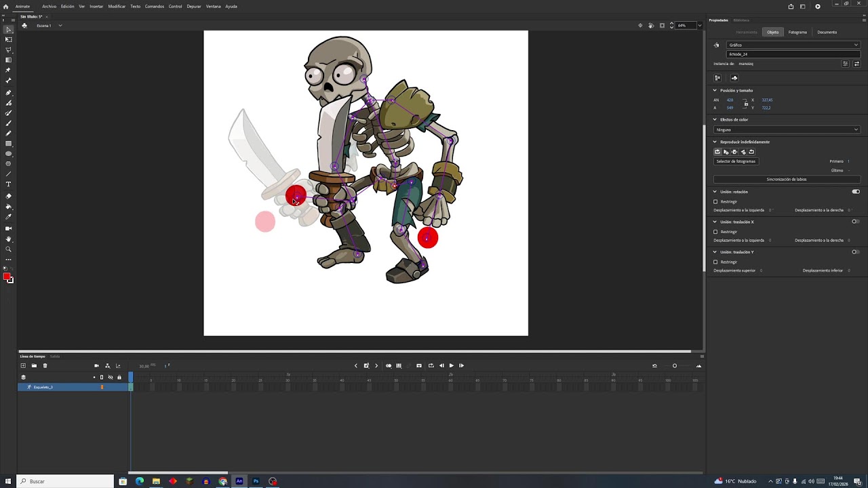Collapse Efectos de color section
Viewport: 868px width, 488px height.
pyautogui.click(x=715, y=119)
